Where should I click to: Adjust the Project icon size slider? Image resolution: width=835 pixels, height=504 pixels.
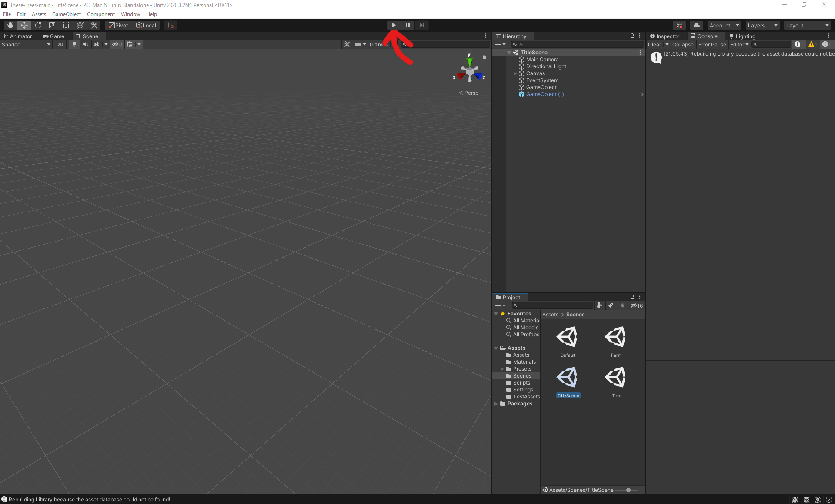pyautogui.click(x=628, y=490)
